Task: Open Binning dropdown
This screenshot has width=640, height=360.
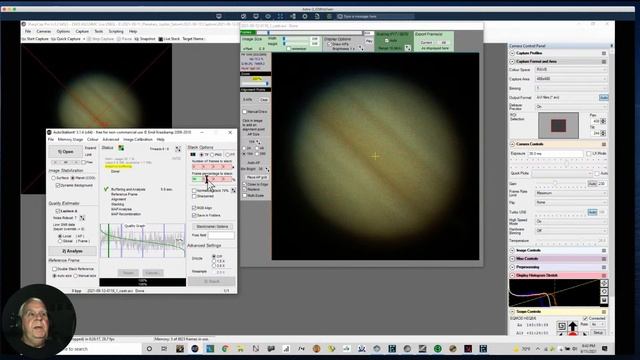Action: point(571,88)
